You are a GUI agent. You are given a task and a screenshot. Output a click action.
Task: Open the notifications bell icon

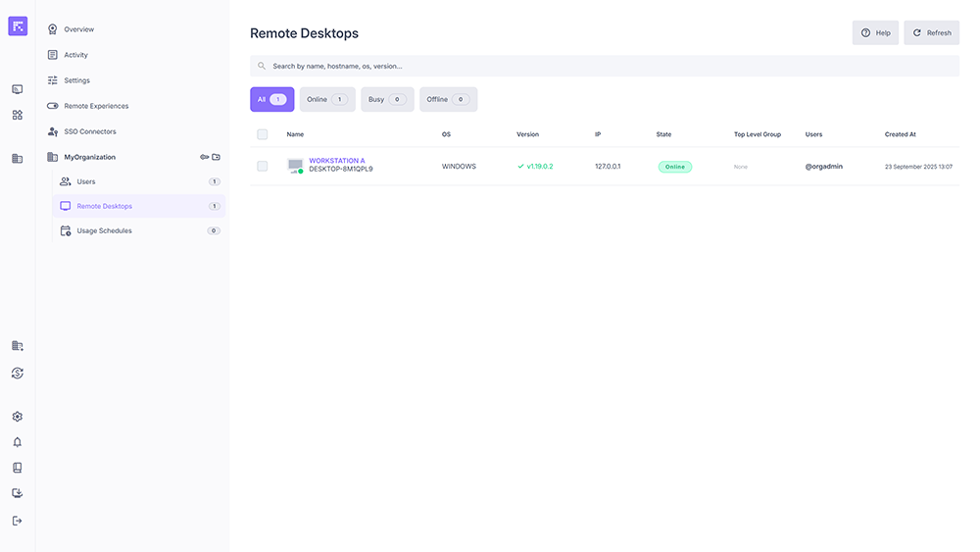pyautogui.click(x=17, y=442)
